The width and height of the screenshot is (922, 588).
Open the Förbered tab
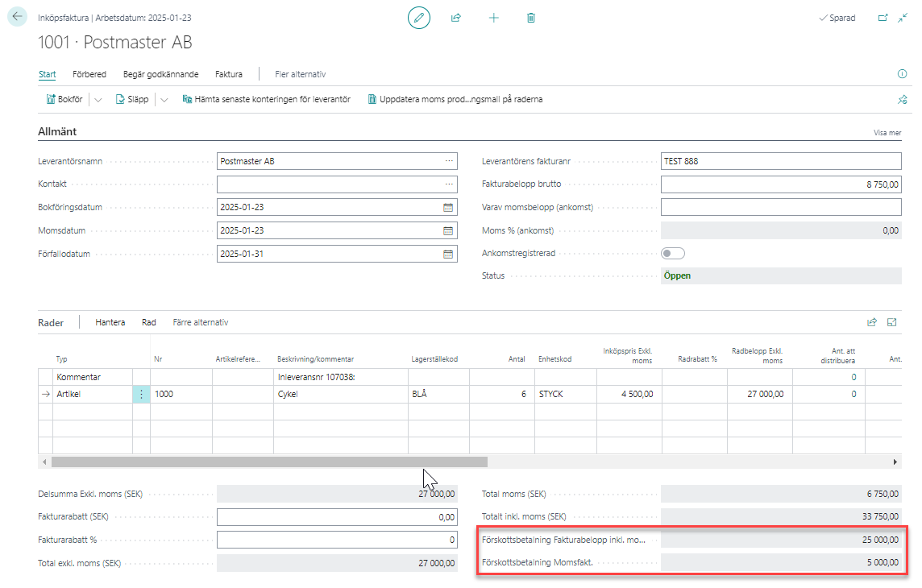(x=89, y=74)
